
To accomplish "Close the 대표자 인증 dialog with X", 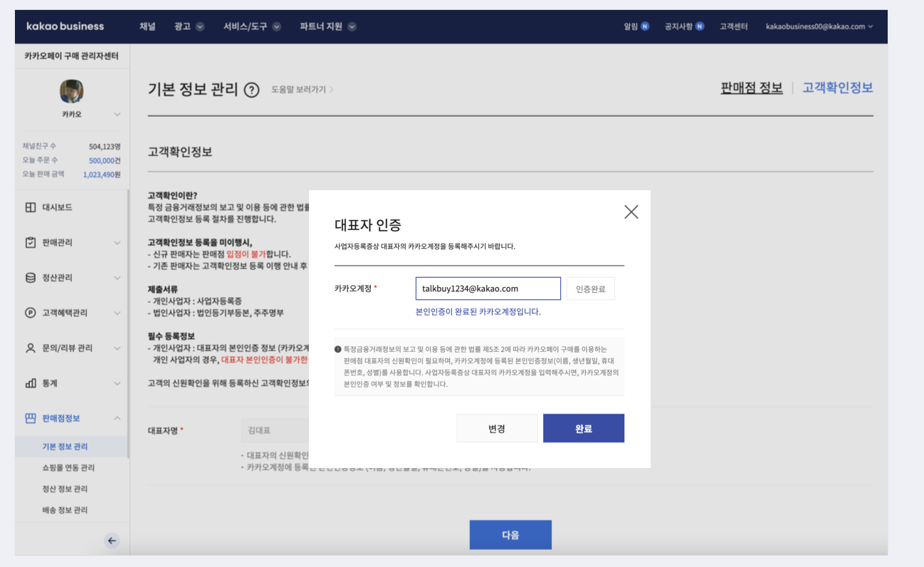I will point(631,212).
